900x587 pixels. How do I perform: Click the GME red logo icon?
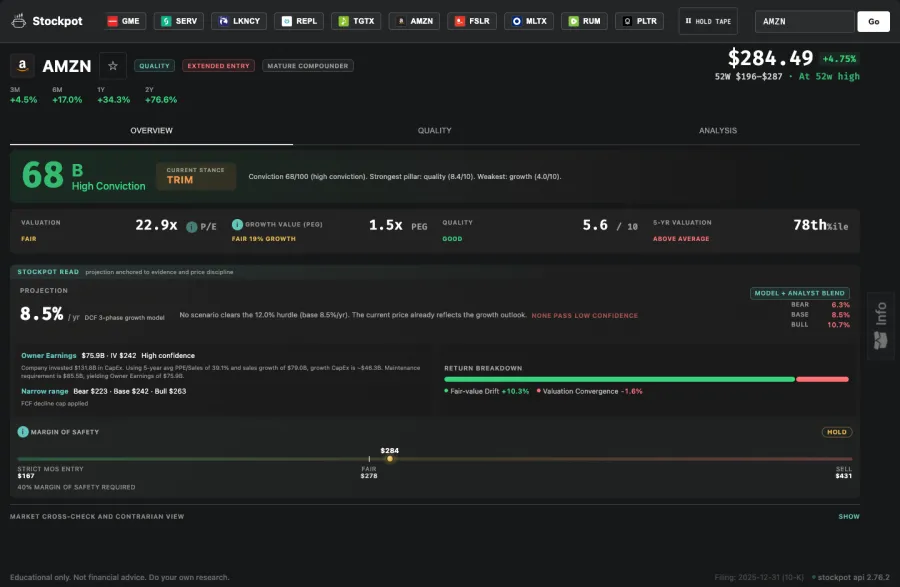(x=112, y=21)
